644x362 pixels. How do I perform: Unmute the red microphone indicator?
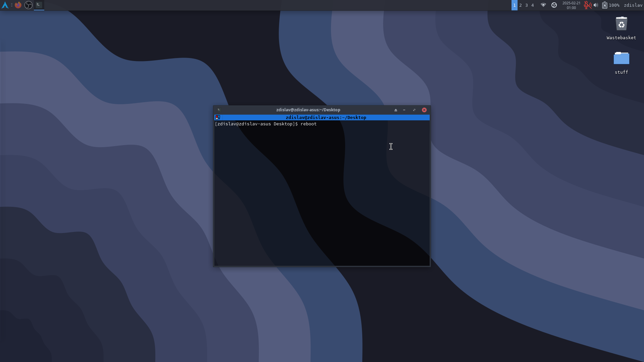click(587, 5)
